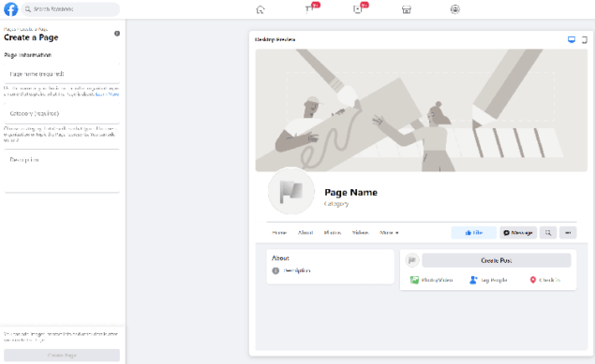Click the page profile picture placeholder
The width and height of the screenshot is (595, 364).
pos(291,191)
